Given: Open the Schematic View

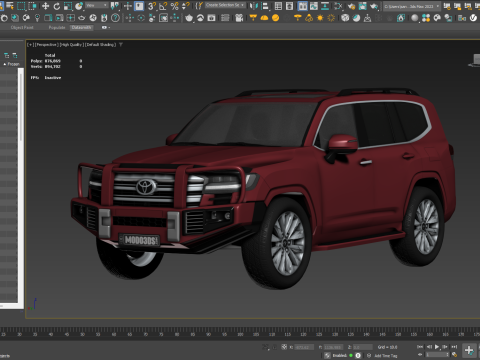Looking at the screenshot, I should click(x=325, y=6).
